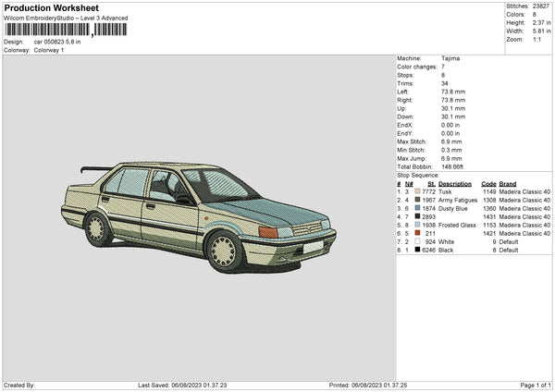The height and width of the screenshot is (392, 555).
Task: Click the Stitches count 23827
Action: click(539, 8)
